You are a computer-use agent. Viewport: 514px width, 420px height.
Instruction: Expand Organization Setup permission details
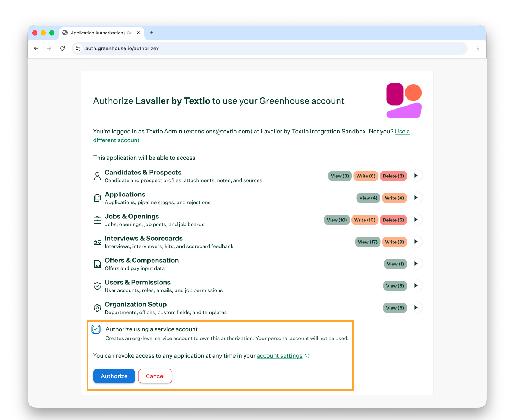(416, 308)
